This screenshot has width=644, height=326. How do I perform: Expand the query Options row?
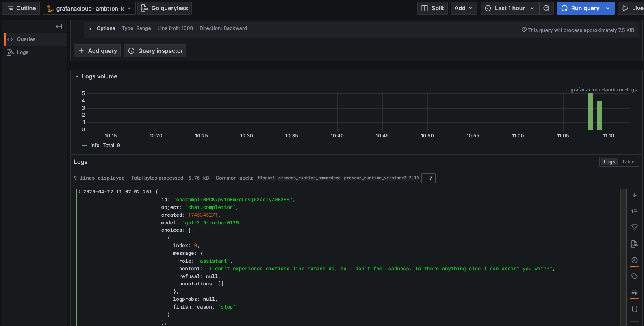[90, 28]
